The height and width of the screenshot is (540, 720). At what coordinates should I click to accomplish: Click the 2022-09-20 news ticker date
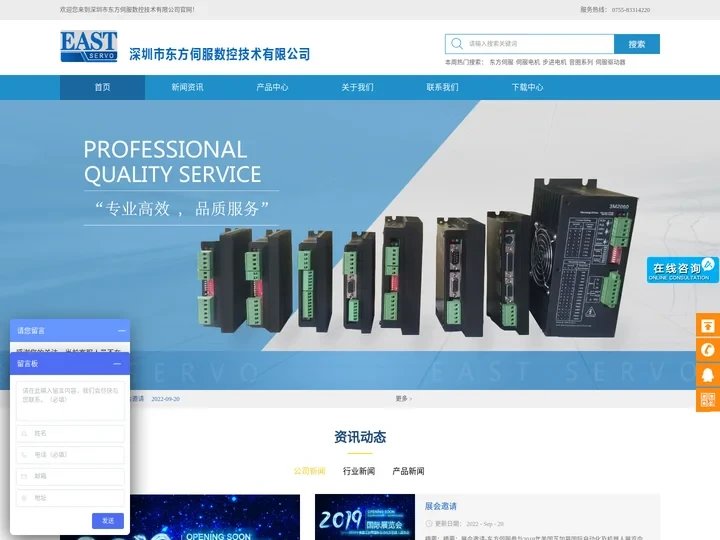click(165, 399)
